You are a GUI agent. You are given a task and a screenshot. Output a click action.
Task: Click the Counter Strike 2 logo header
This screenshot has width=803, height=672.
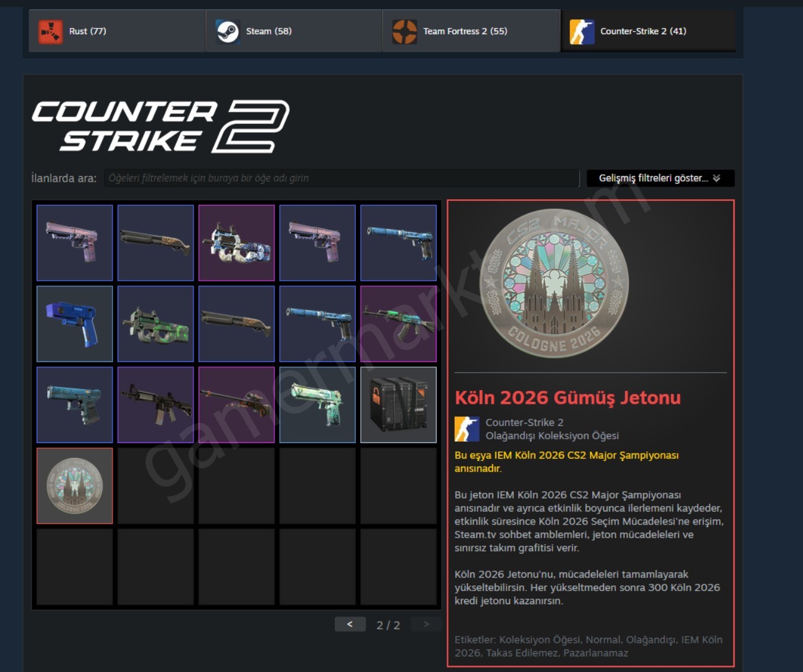pos(160,126)
